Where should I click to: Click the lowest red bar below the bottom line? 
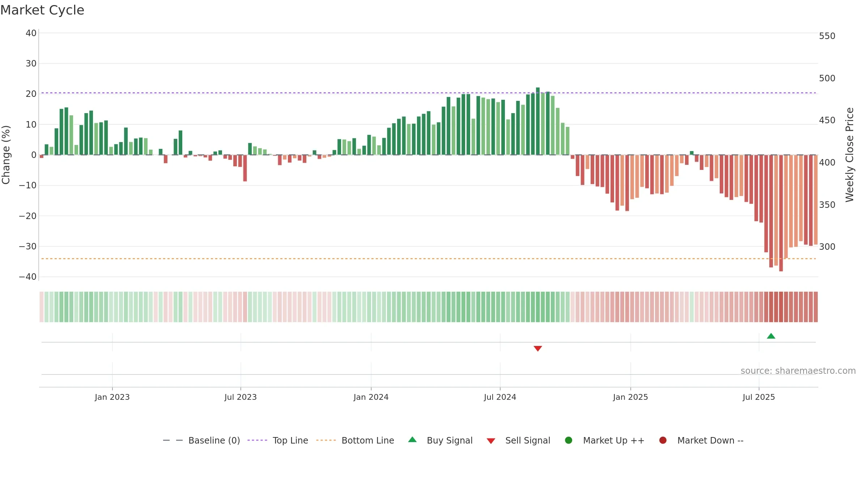point(781,213)
